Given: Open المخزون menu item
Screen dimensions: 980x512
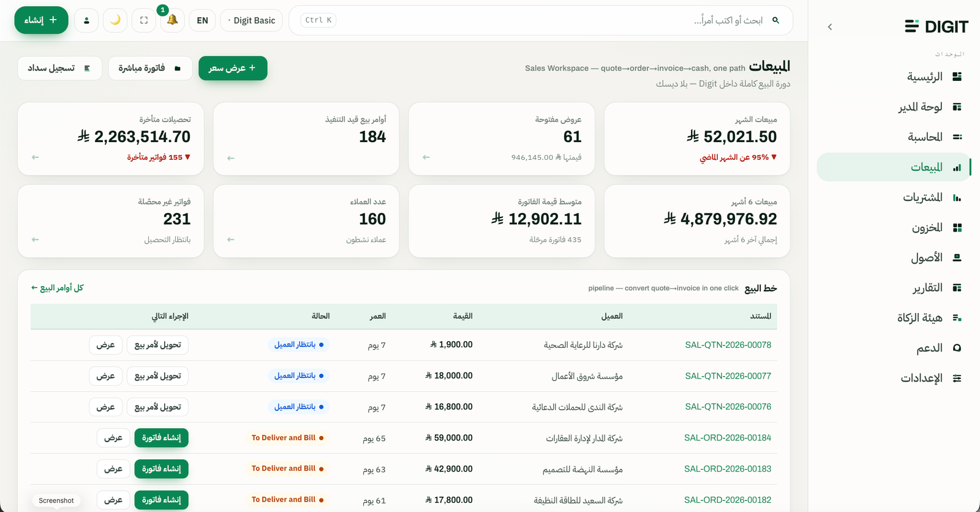Looking at the screenshot, I should coord(894,227).
